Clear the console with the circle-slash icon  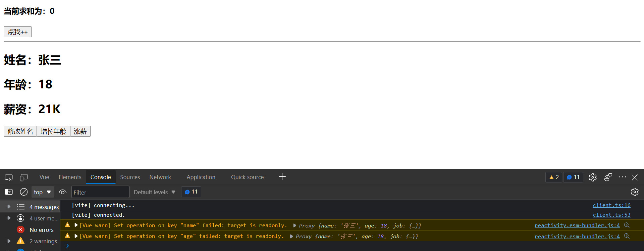click(24, 192)
